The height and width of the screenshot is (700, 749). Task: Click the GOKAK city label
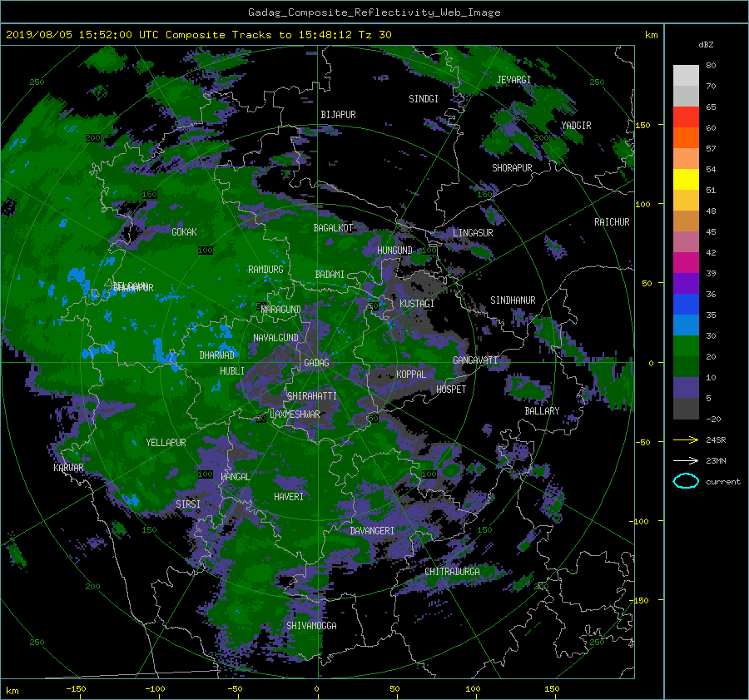184,231
